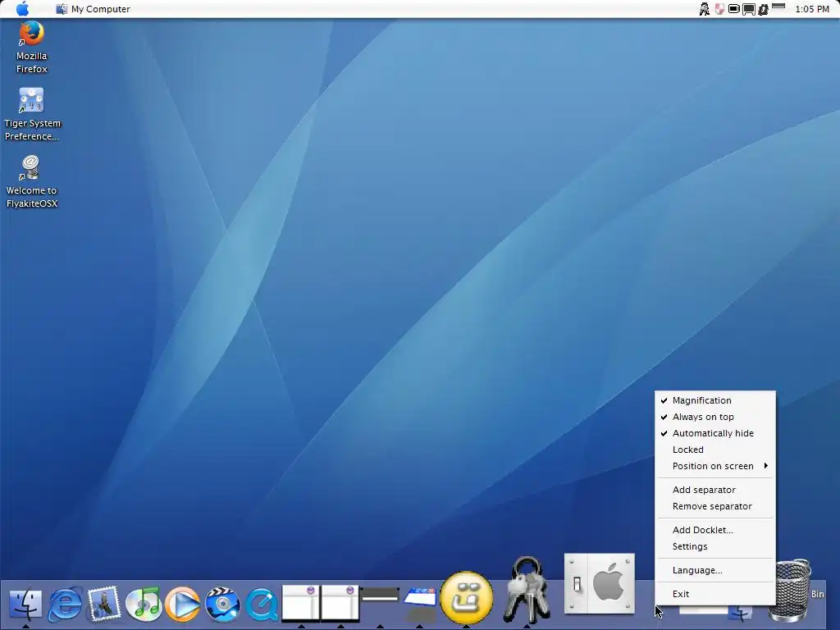
Task: Open the wire mesh Recycle Bin
Action: click(x=790, y=589)
